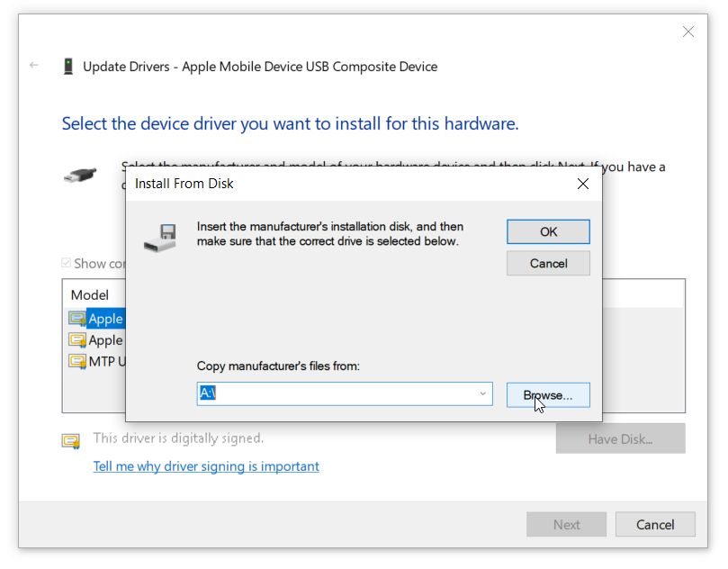Cancel the driver update wizard
The width and height of the screenshot is (728, 569).
655,524
